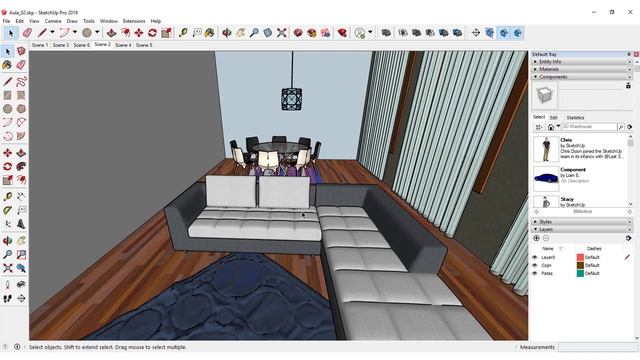Click the Patas teal color swatch
This screenshot has width=640, height=360.
click(580, 273)
